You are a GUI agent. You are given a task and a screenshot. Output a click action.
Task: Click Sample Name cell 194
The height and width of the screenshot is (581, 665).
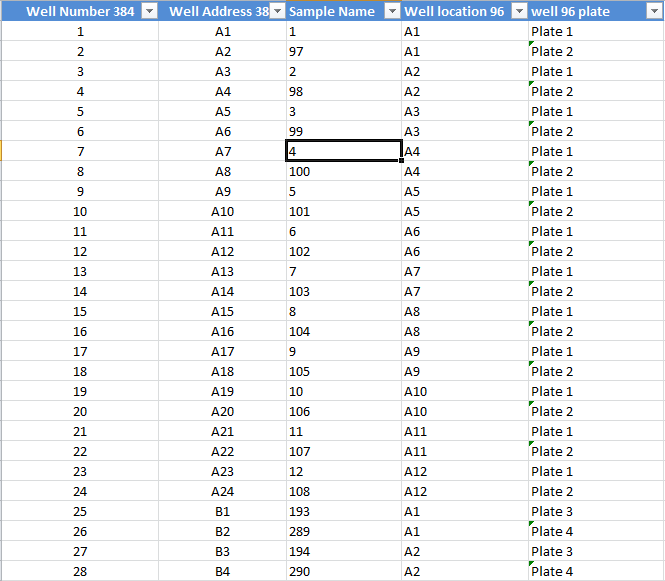[344, 551]
